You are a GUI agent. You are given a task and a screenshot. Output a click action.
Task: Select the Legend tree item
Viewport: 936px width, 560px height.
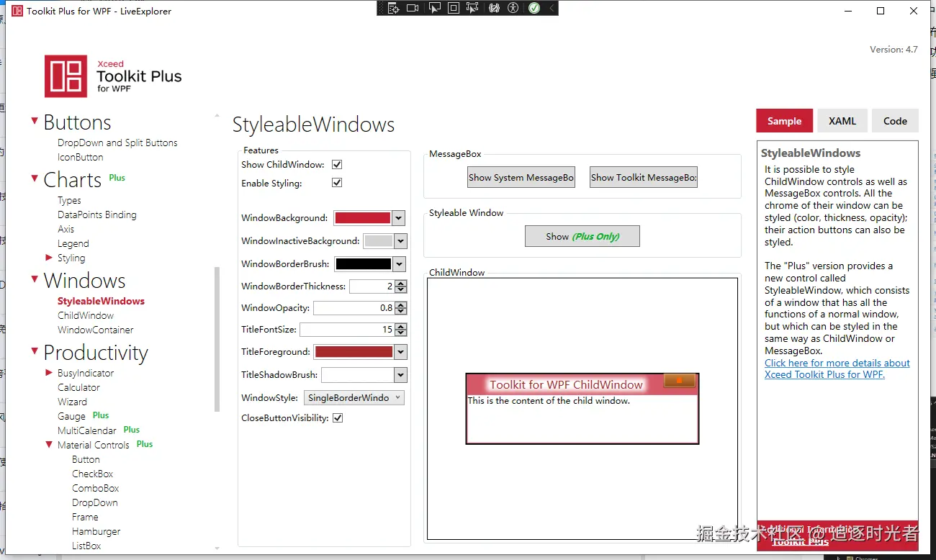point(73,243)
